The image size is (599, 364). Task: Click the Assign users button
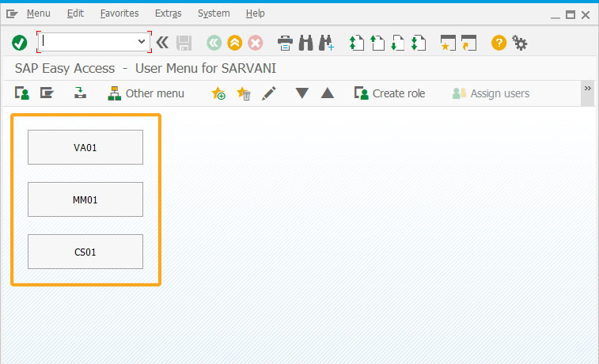point(491,93)
